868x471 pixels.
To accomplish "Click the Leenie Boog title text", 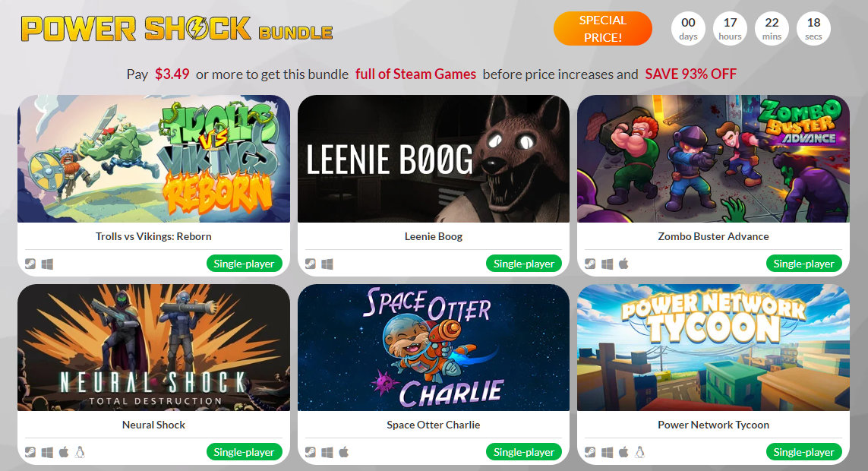I will coord(434,236).
